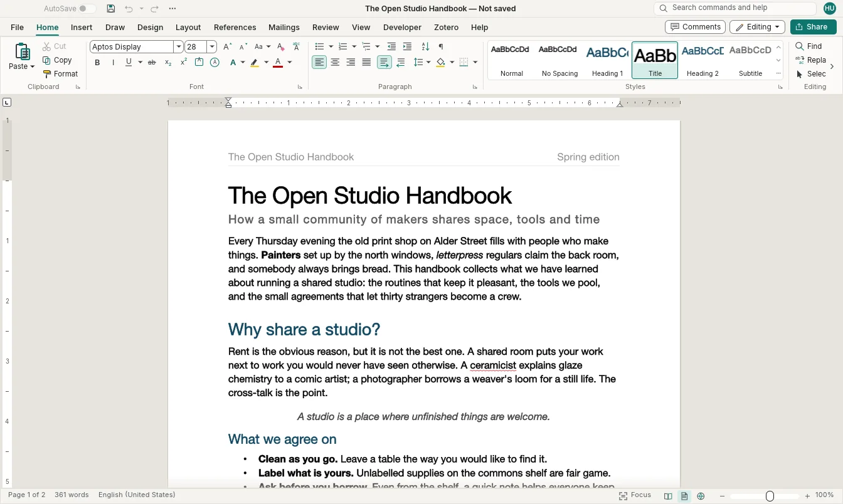The width and height of the screenshot is (843, 504).
Task: Toggle Underline formatting
Action: 129,62
